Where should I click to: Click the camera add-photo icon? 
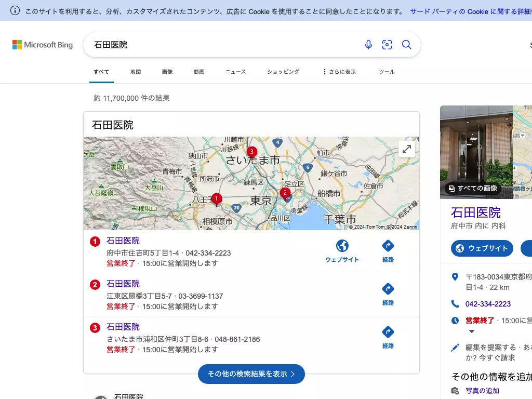point(455,391)
